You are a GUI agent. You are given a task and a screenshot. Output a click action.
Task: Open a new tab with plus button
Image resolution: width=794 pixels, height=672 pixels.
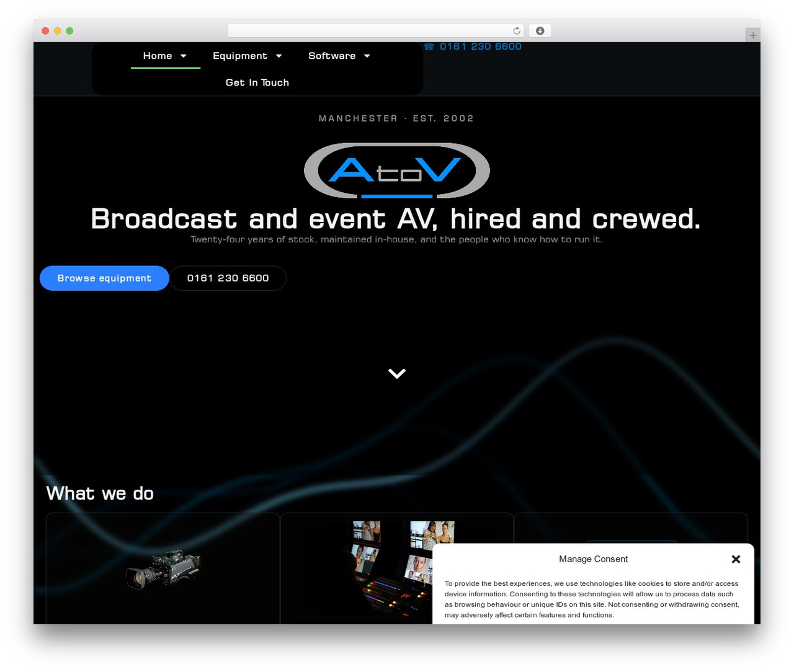(x=752, y=35)
